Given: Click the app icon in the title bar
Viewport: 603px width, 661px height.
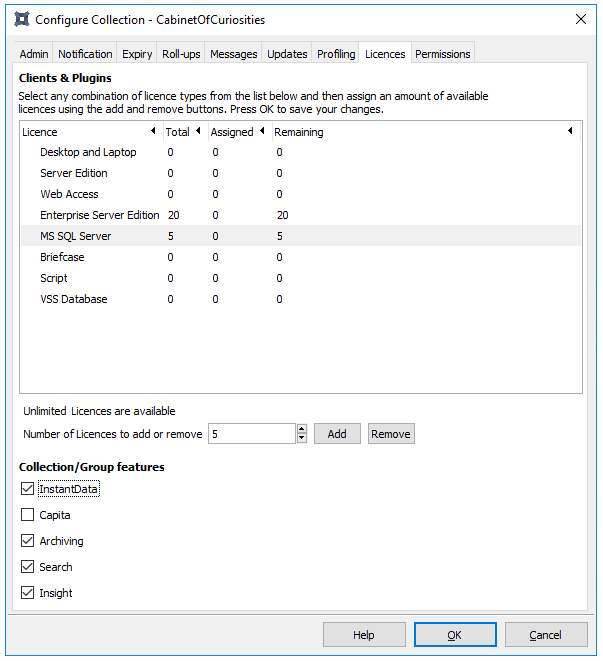Looking at the screenshot, I should 22,19.
